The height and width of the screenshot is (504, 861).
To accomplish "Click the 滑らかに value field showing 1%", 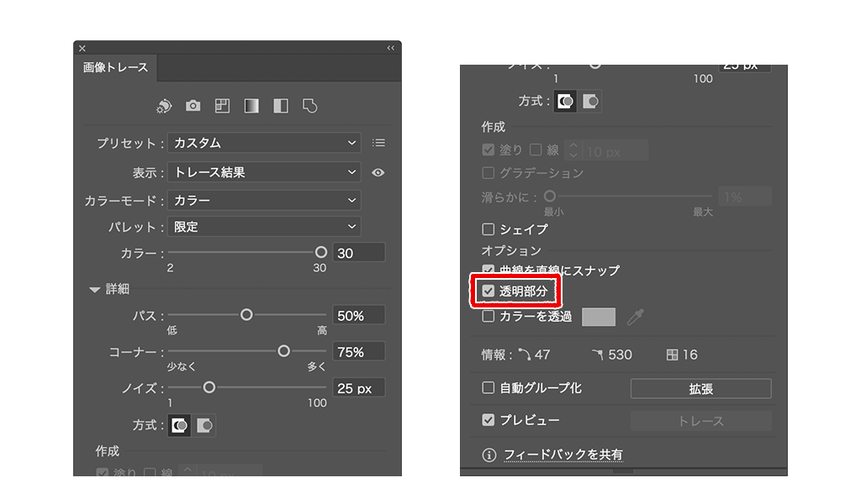I will click(745, 197).
